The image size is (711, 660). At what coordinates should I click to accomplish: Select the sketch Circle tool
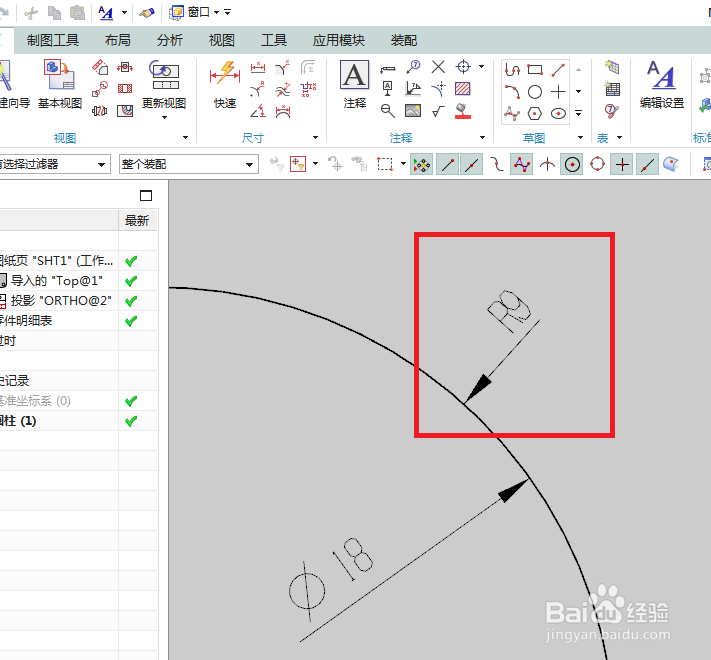click(535, 92)
